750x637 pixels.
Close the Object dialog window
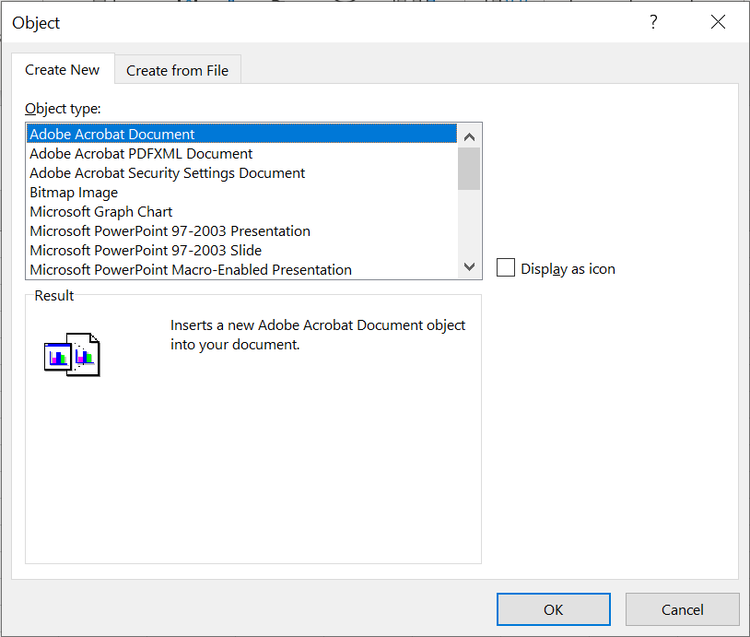pos(718,22)
